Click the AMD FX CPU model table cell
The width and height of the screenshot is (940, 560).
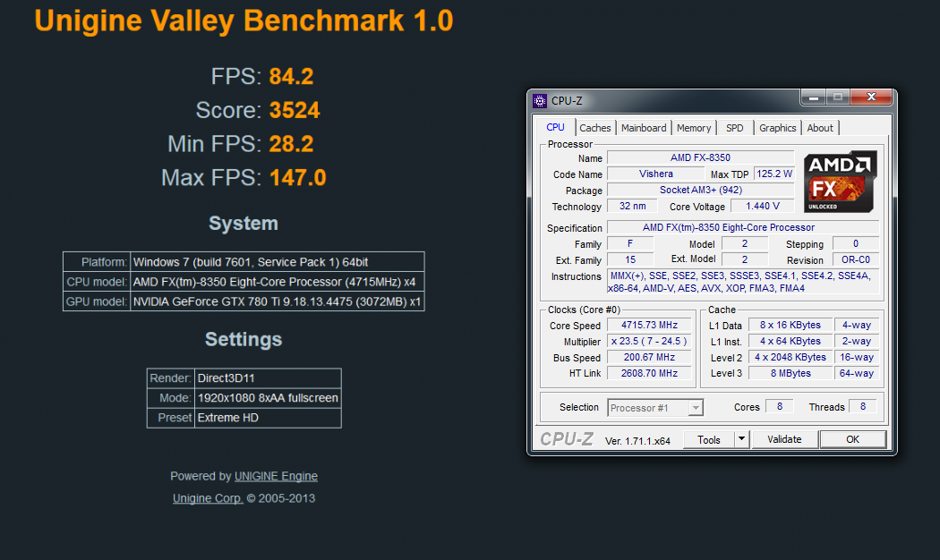[x=278, y=282]
